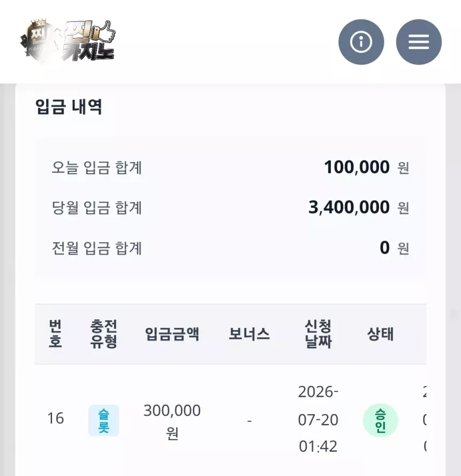Click the 승인 status badge
Viewport: 461px width, 476px height.
click(x=380, y=421)
